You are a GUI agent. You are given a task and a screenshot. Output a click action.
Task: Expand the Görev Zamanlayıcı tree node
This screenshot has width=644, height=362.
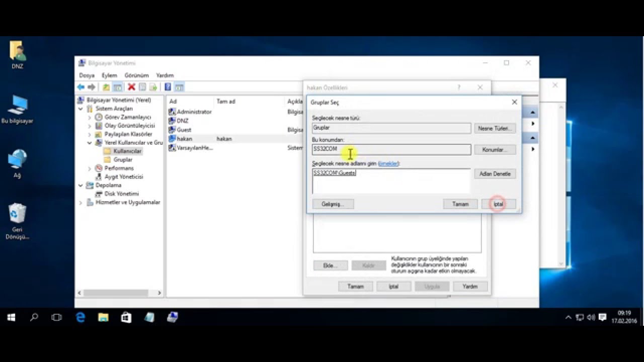90,117
